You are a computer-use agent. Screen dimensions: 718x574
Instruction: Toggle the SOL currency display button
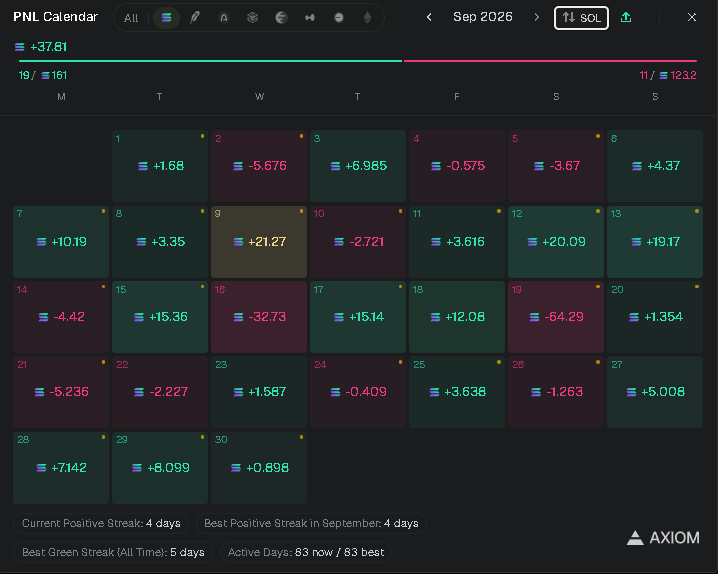click(581, 18)
